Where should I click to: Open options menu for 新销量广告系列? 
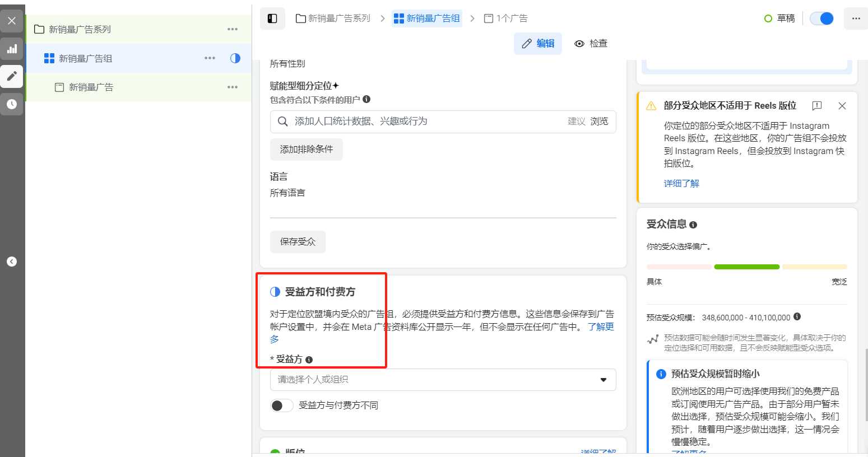coord(233,29)
